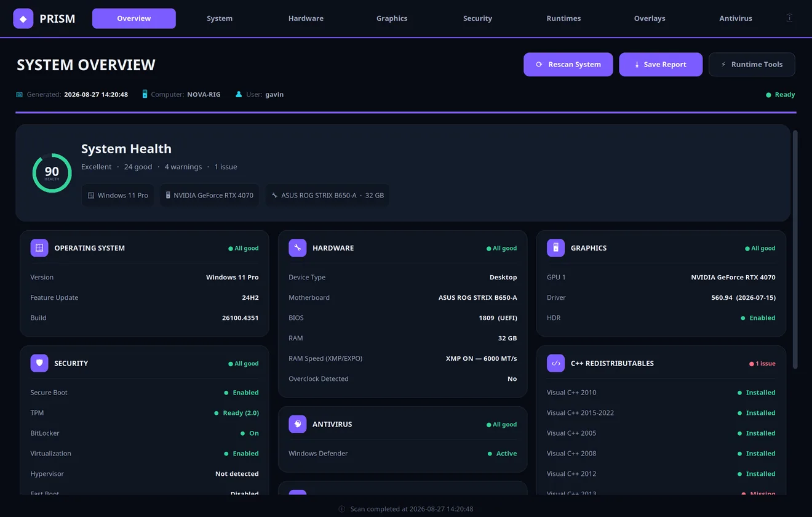Click the BIOS value 1809 (UEFI)

tap(498, 318)
